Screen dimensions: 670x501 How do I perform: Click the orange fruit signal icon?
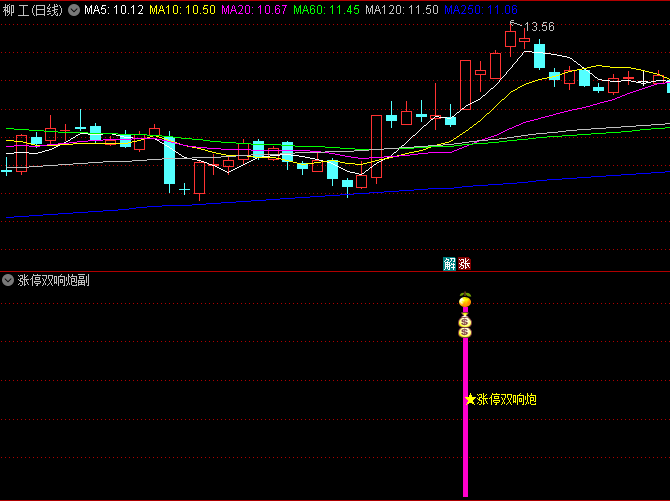pos(465,300)
